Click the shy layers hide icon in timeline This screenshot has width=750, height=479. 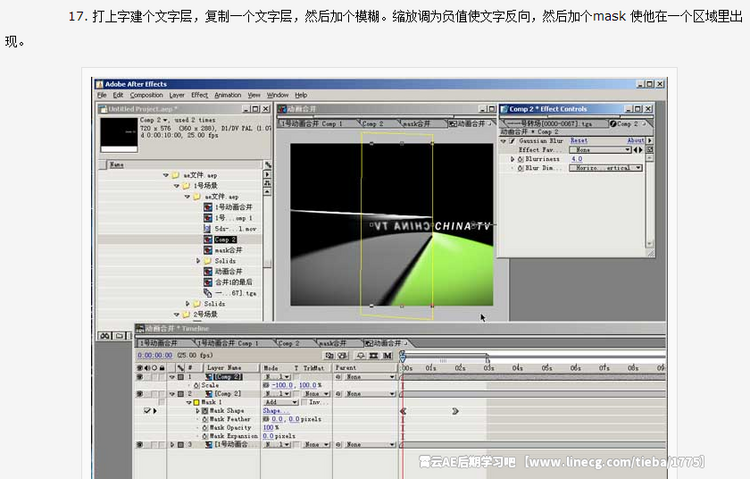361,356
